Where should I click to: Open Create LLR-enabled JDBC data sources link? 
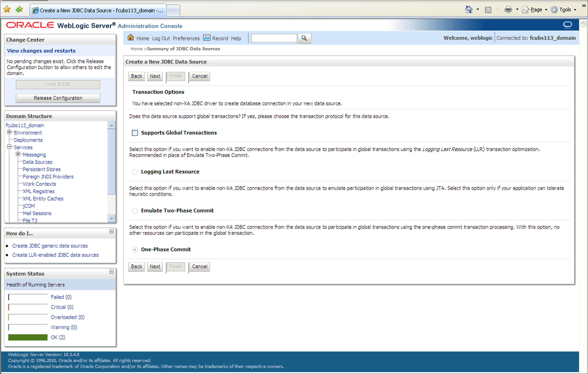pos(56,255)
